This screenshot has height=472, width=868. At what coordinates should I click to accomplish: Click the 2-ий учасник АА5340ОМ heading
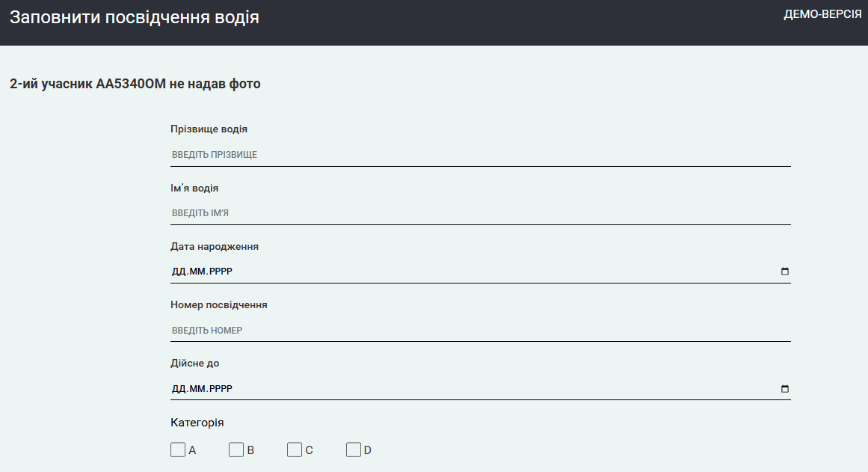[x=135, y=84]
